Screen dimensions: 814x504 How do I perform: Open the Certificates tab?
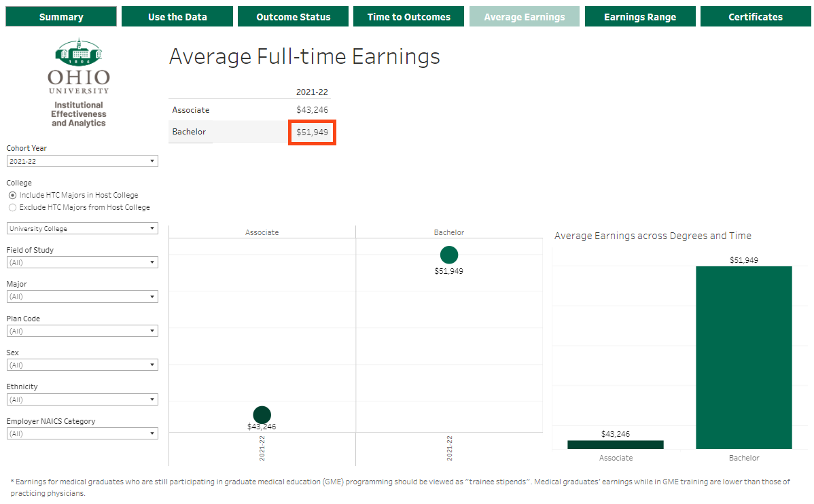[x=756, y=16]
